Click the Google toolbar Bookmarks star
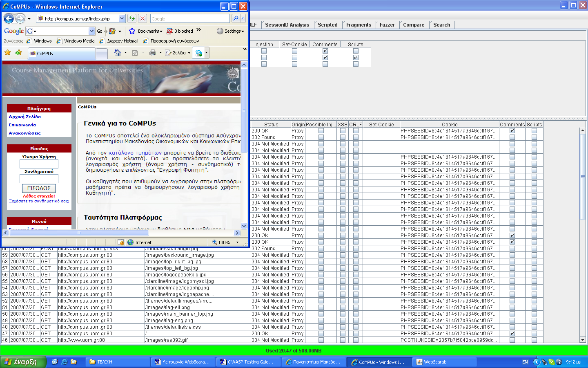 click(132, 31)
